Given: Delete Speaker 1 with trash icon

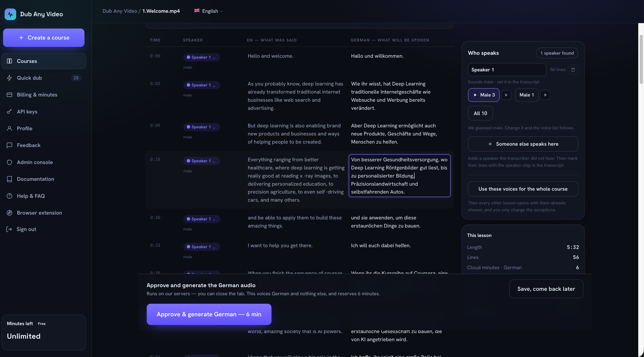Looking at the screenshot, I should [x=573, y=69].
